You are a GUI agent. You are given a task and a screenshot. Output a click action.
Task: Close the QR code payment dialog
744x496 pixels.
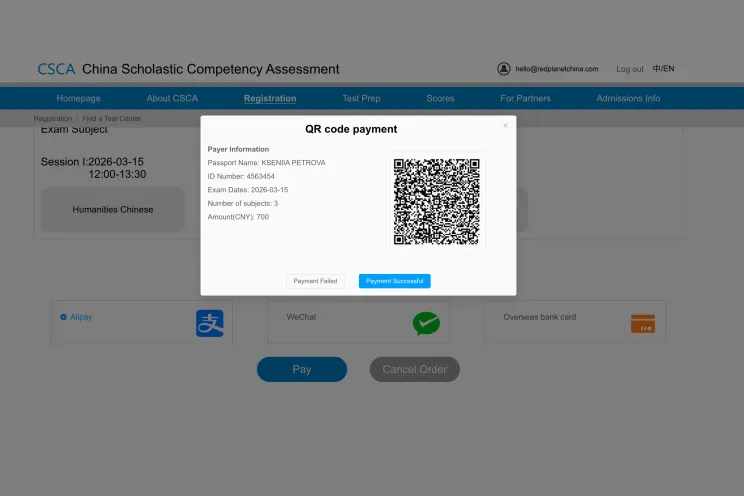pos(505,126)
